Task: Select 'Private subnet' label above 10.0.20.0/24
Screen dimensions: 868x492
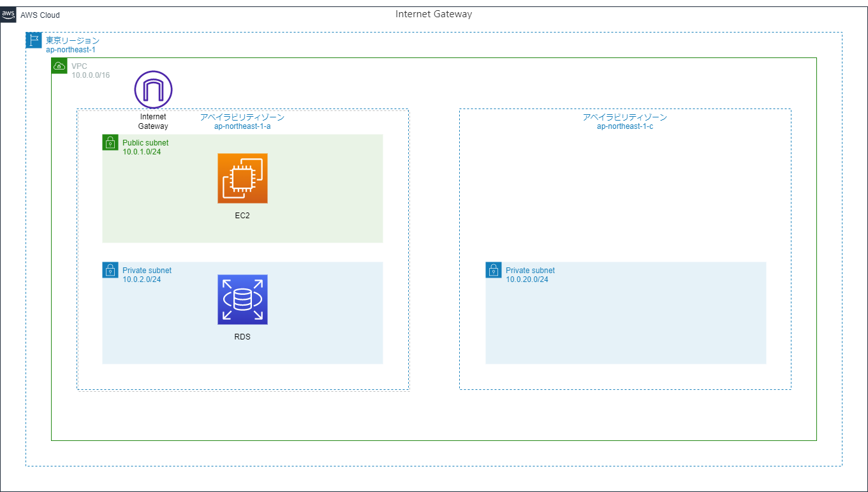Action: click(x=530, y=271)
